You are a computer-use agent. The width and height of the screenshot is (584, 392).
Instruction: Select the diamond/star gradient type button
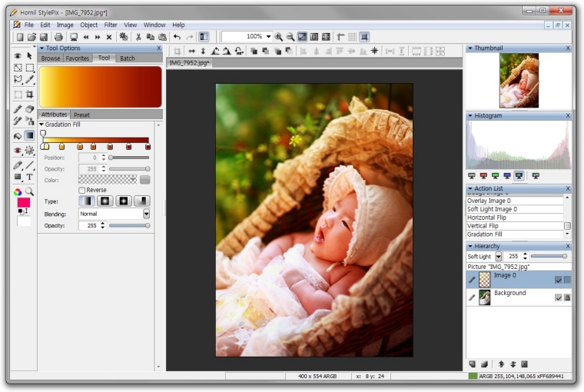click(124, 201)
